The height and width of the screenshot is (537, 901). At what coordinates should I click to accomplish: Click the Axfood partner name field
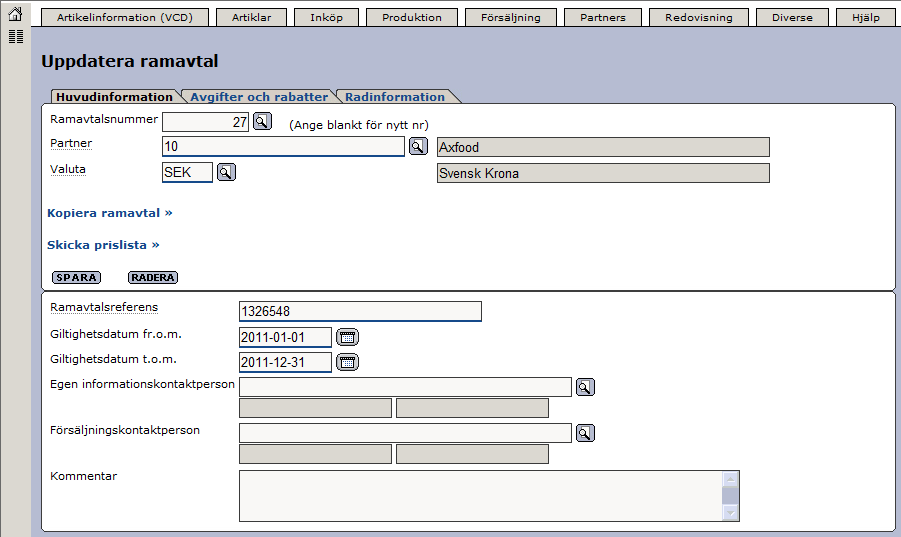(603, 147)
